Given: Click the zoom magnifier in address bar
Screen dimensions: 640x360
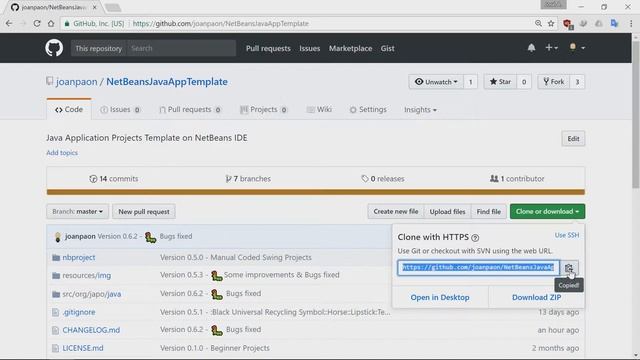Looking at the screenshot, I should [x=538, y=23].
